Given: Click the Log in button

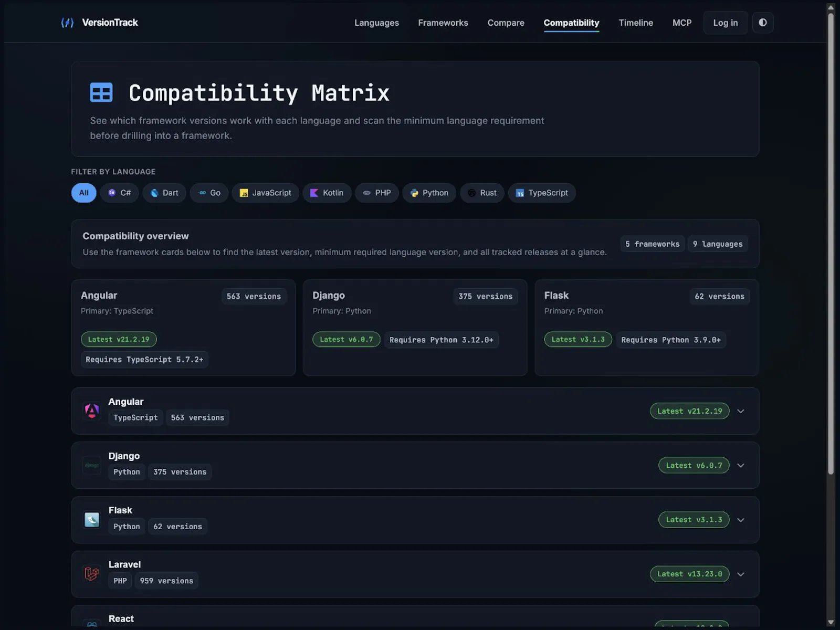Looking at the screenshot, I should [726, 23].
